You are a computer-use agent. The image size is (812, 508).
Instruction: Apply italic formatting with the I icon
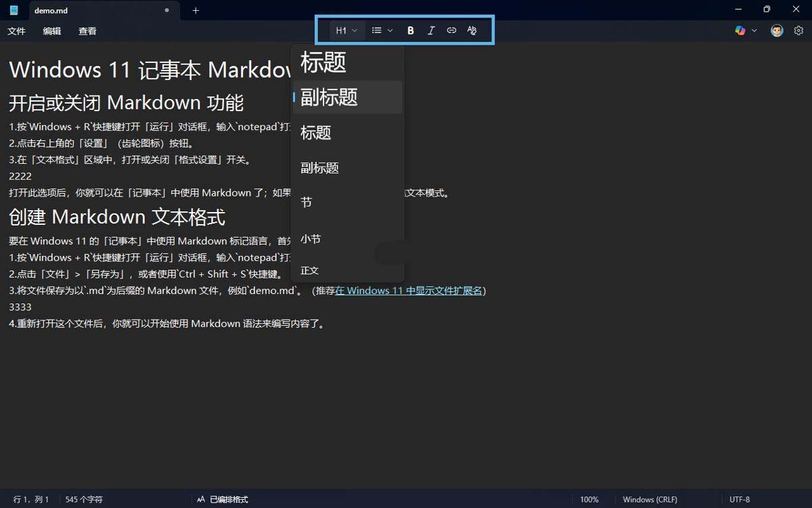coord(431,30)
